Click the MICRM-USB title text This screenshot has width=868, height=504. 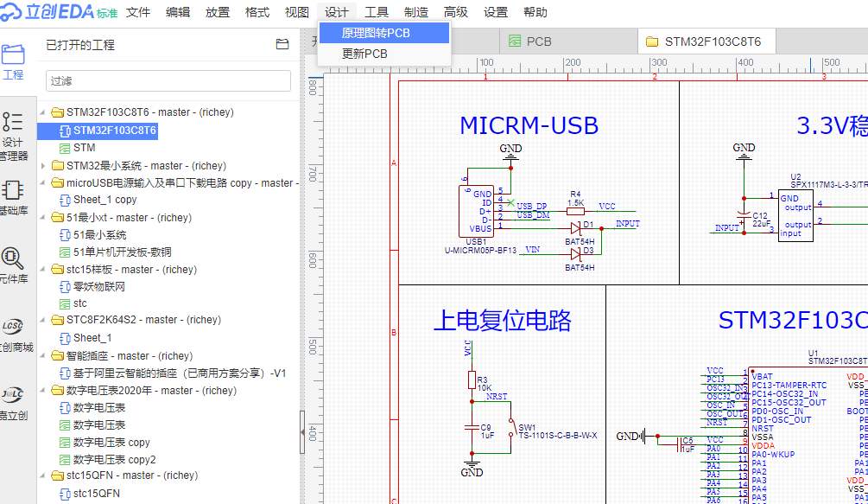(x=529, y=125)
